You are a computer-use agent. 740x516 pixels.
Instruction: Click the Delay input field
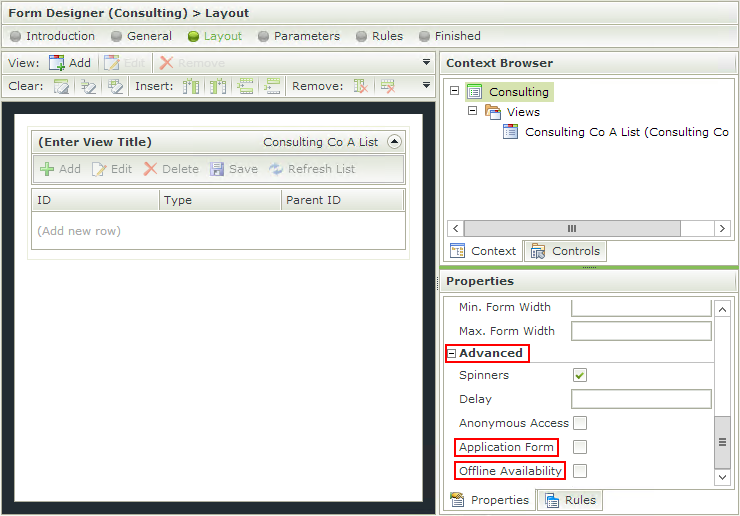pos(641,399)
